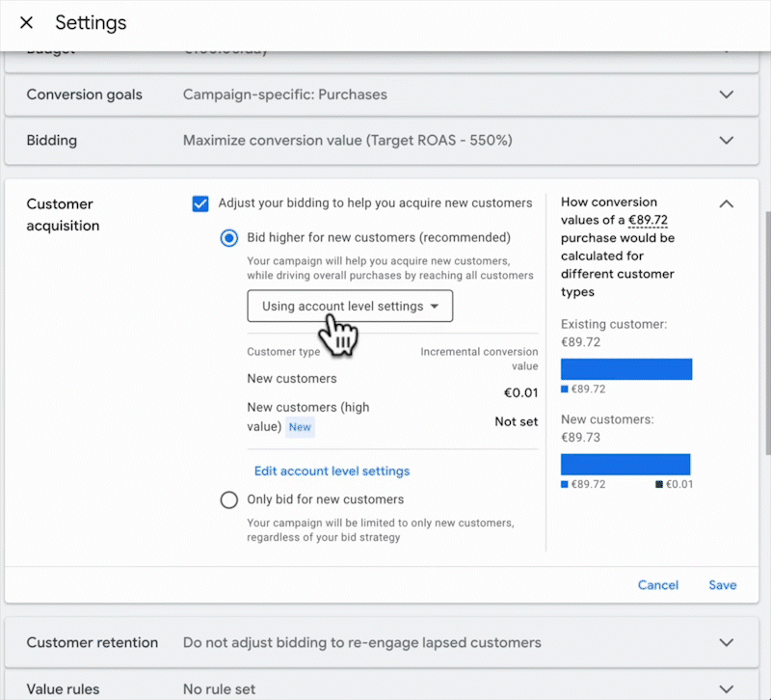The height and width of the screenshot is (700, 771).
Task: Click the Conversion goals row label
Action: (84, 94)
